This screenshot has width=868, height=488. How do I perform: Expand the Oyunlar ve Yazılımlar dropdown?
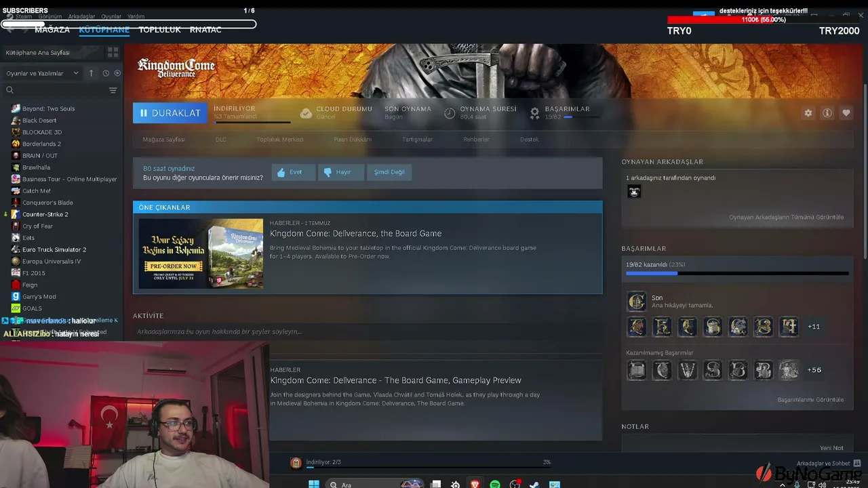click(42, 73)
